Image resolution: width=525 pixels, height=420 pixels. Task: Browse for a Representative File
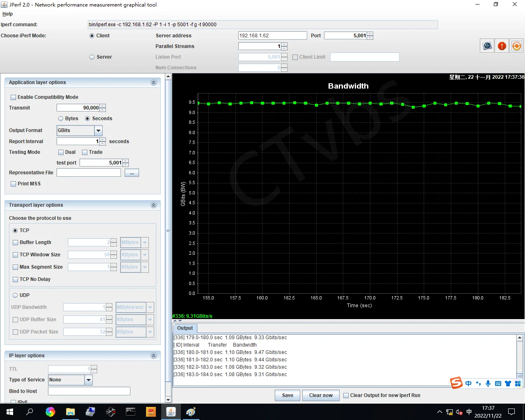point(132,173)
